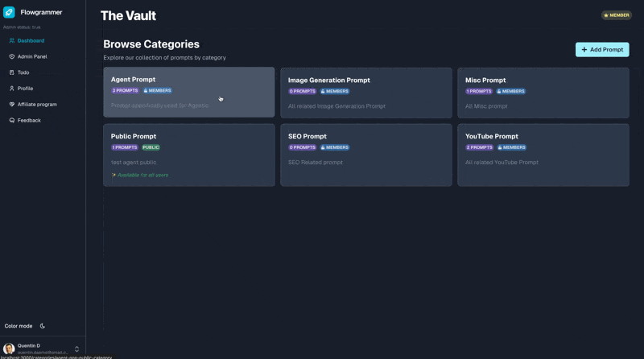The image size is (644, 359).
Task: Click the green PUBLIC badge
Action: pos(151,147)
